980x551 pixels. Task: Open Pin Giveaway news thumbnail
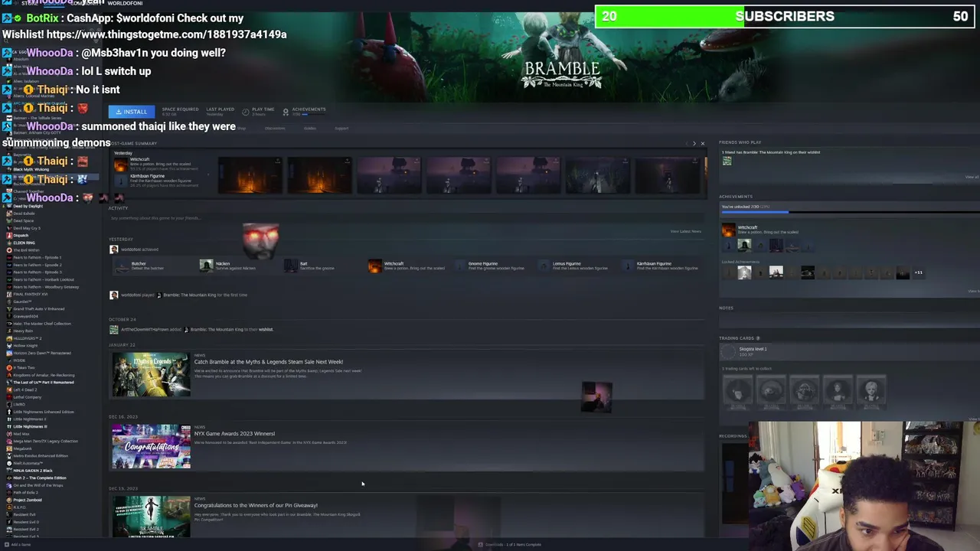(x=151, y=517)
